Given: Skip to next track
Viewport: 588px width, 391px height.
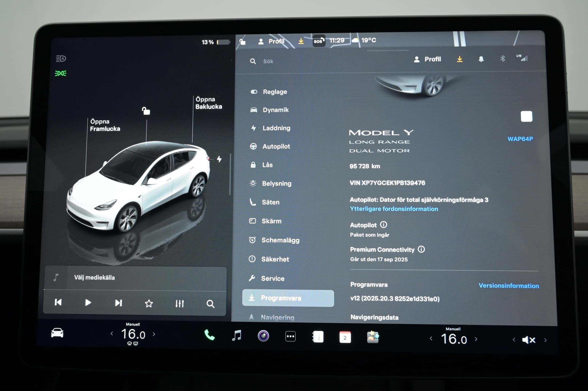Looking at the screenshot, I should click(x=119, y=303).
